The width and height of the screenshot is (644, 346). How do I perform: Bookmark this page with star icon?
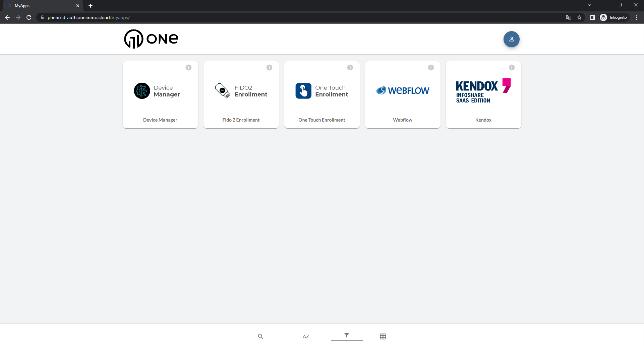[x=579, y=17]
